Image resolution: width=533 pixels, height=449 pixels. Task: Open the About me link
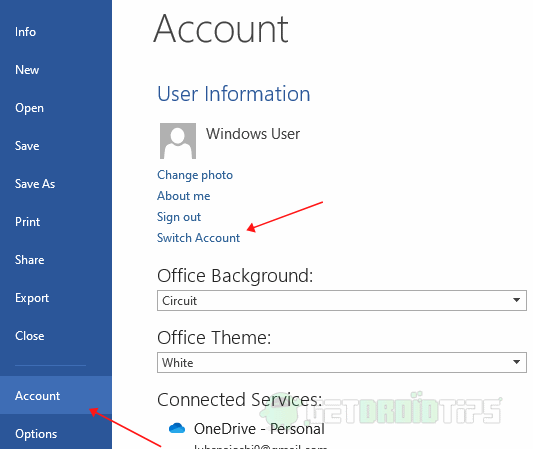pyautogui.click(x=184, y=196)
